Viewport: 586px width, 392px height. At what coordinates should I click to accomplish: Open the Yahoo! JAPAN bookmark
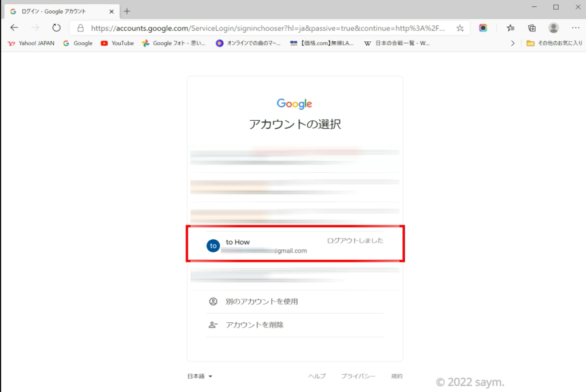31,43
